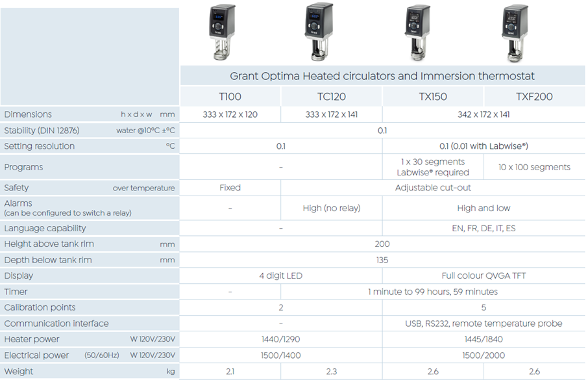Click the 'Display' row label
Viewport: 588px width, 382px height.
pos(19,276)
